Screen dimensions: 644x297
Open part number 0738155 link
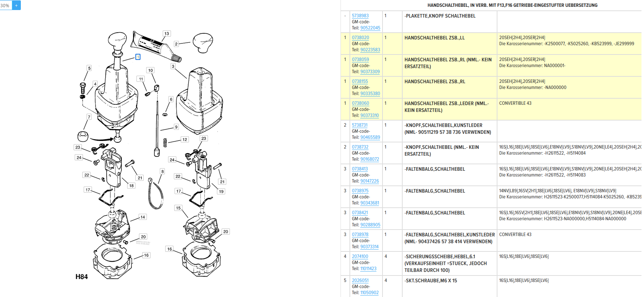click(360, 81)
